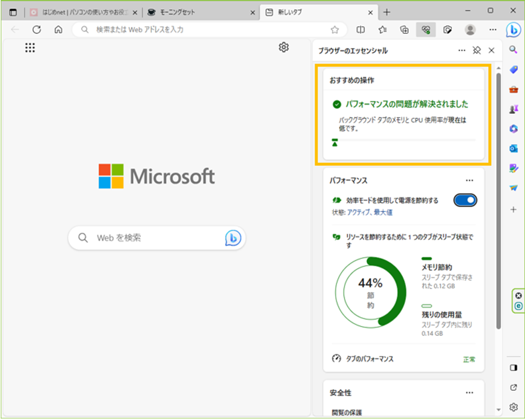Click the address bar input
Viewport: 525px width, 420px height.
tap(209, 30)
